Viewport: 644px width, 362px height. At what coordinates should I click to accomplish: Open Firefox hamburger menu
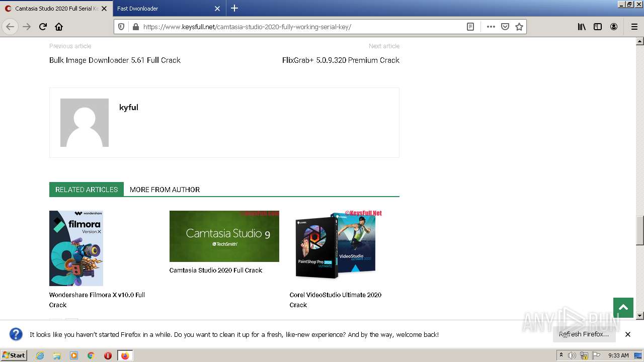pos(634,27)
